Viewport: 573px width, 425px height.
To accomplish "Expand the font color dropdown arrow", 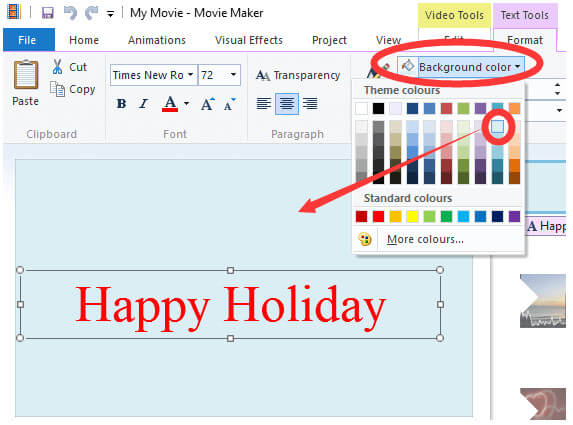I will pyautogui.click(x=186, y=104).
